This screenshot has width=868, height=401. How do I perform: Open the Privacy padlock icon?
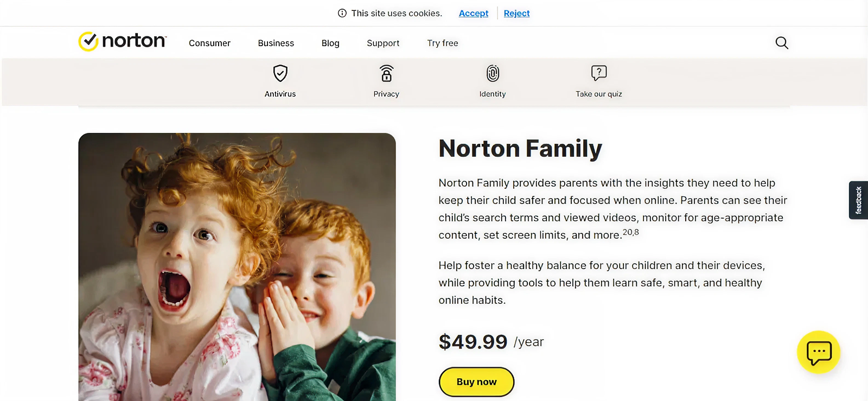coord(386,73)
